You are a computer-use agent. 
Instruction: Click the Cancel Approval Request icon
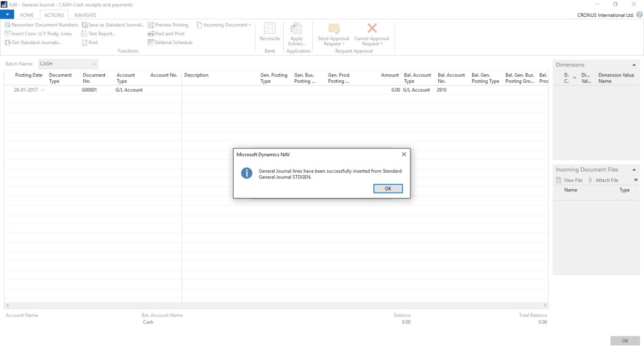(372, 29)
